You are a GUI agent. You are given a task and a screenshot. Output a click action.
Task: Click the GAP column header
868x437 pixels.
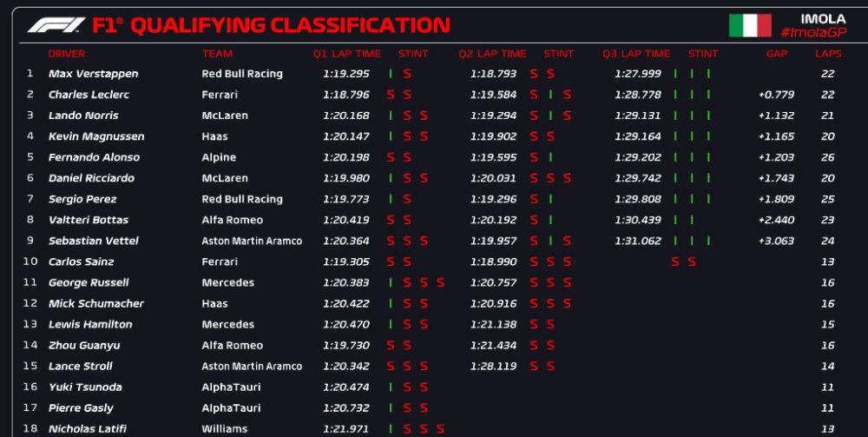click(777, 54)
